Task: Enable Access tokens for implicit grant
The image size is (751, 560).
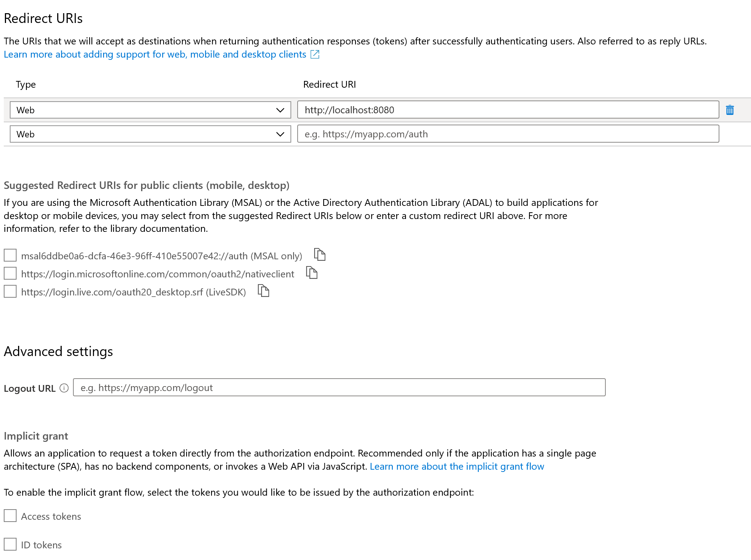Action: 10,516
